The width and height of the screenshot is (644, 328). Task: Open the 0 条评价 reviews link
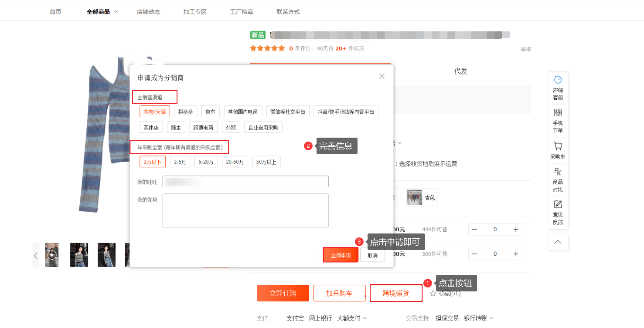(x=300, y=48)
